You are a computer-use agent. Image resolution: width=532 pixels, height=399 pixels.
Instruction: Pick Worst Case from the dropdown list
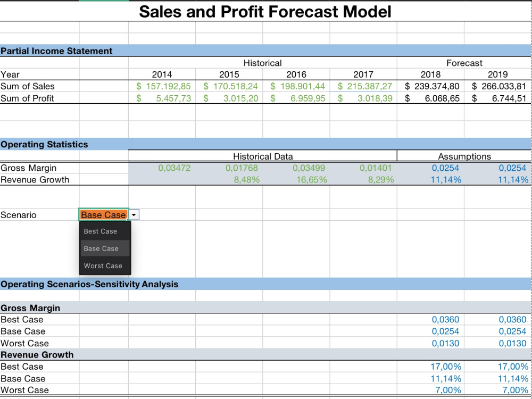tap(105, 265)
